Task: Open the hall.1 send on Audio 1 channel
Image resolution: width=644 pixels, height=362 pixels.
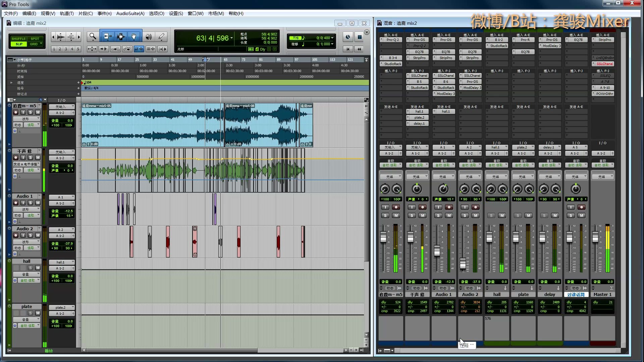Action: (444, 111)
